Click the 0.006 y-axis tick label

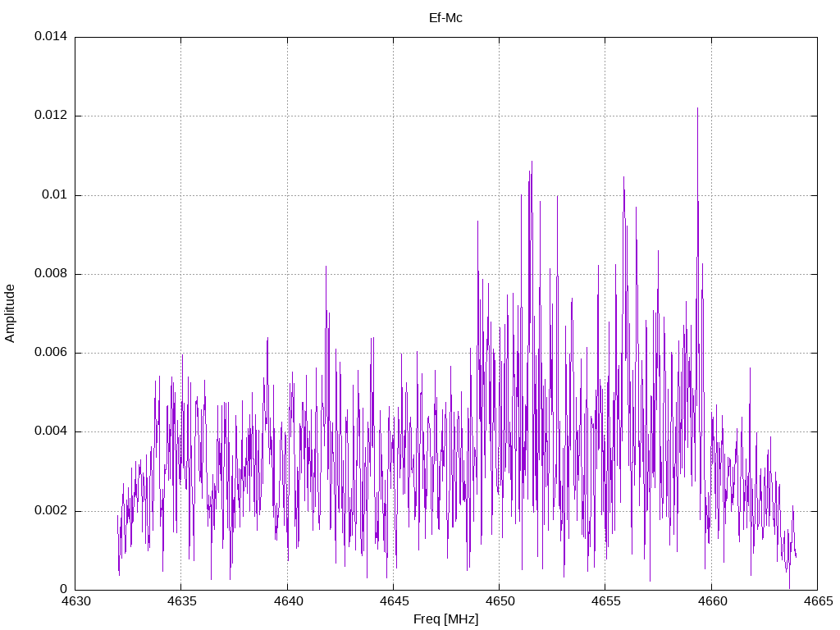51,353
